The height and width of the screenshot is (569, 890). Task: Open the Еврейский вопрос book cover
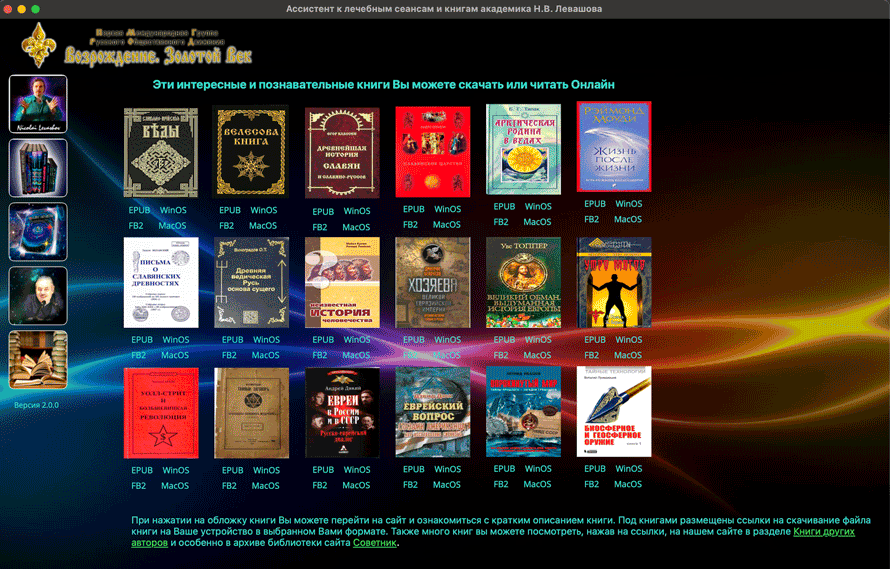click(433, 412)
